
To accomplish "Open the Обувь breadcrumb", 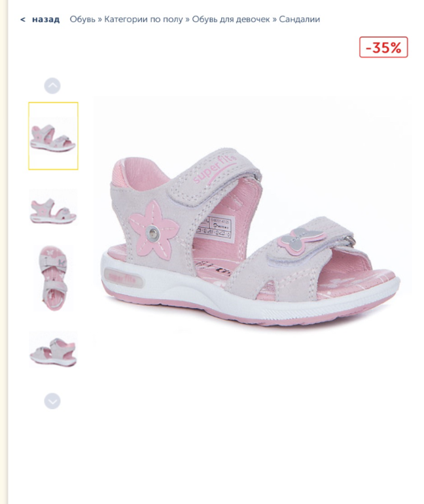I will click(82, 19).
